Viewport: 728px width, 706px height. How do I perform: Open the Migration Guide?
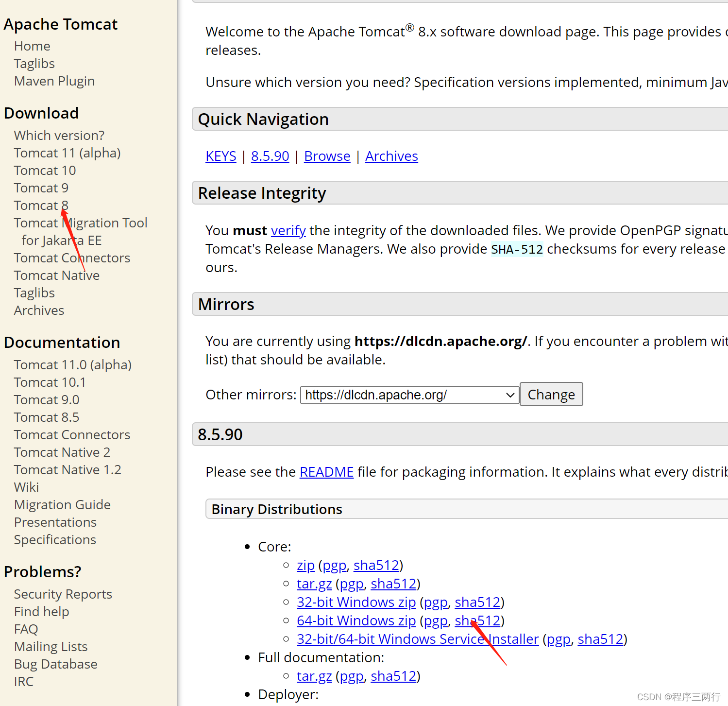[62, 505]
